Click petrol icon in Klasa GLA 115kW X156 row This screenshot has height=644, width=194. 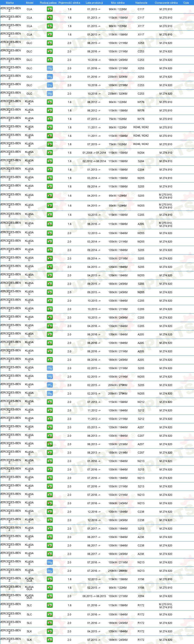[x=50, y=579]
